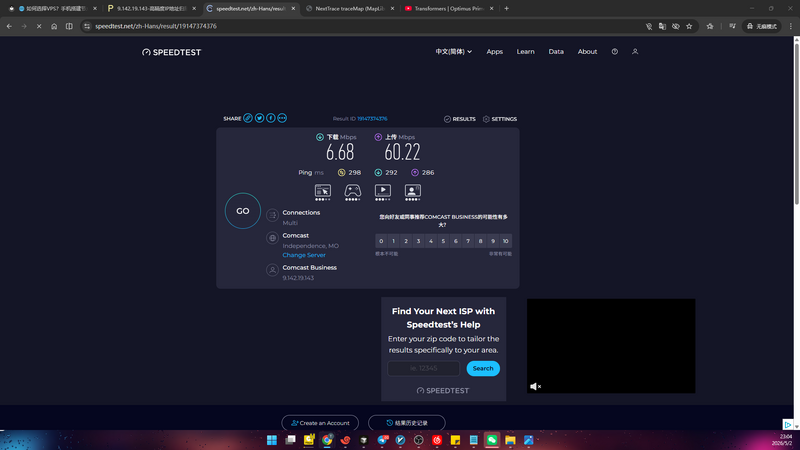The height and width of the screenshot is (450, 800).
Task: Click Create an Account
Action: click(320, 423)
